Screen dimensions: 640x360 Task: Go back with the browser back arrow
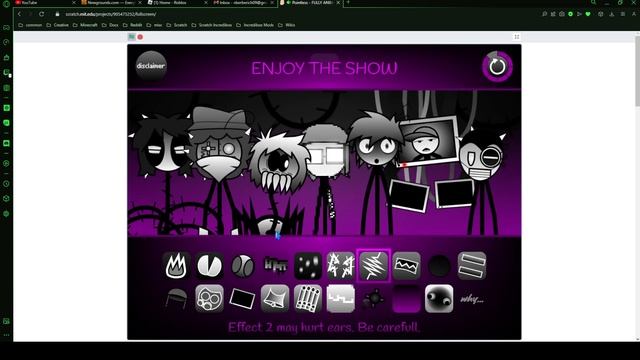coord(19,14)
